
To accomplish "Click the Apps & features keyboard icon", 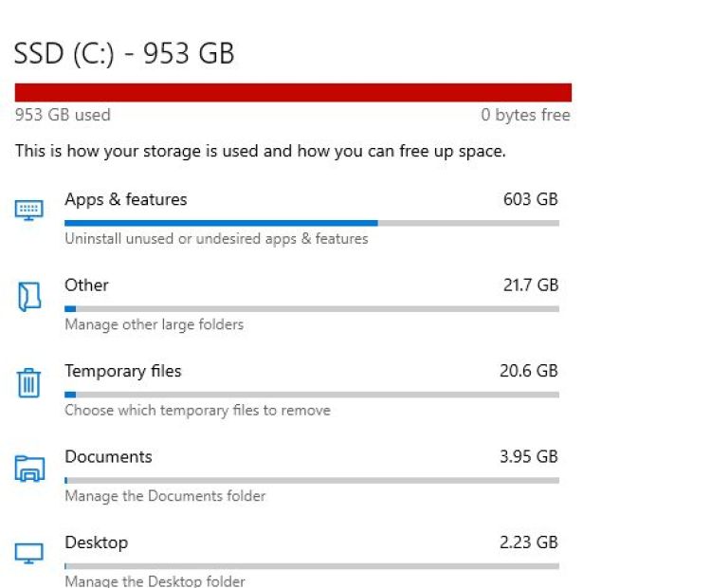I will 29,210.
